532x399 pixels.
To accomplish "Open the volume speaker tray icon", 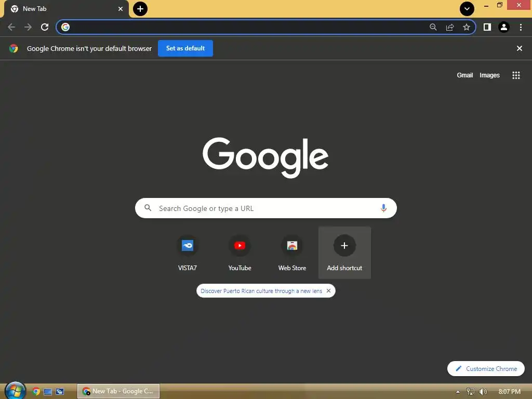I will coord(483,392).
